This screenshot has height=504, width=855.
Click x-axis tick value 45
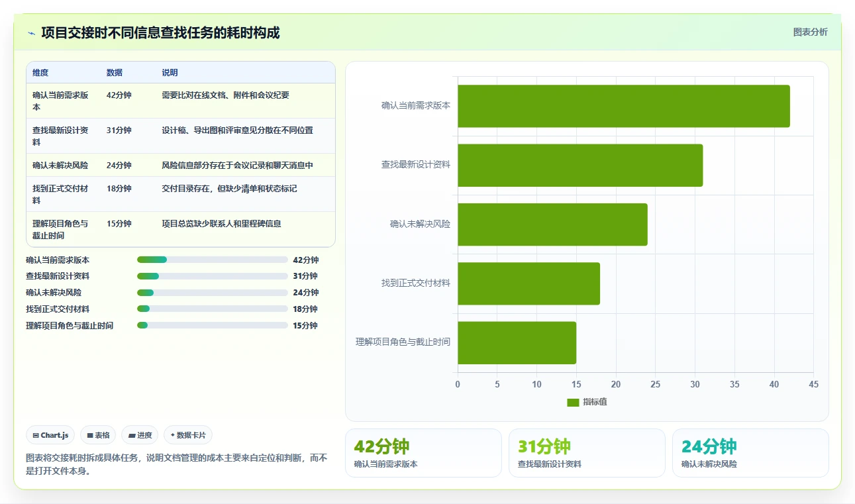coord(814,384)
